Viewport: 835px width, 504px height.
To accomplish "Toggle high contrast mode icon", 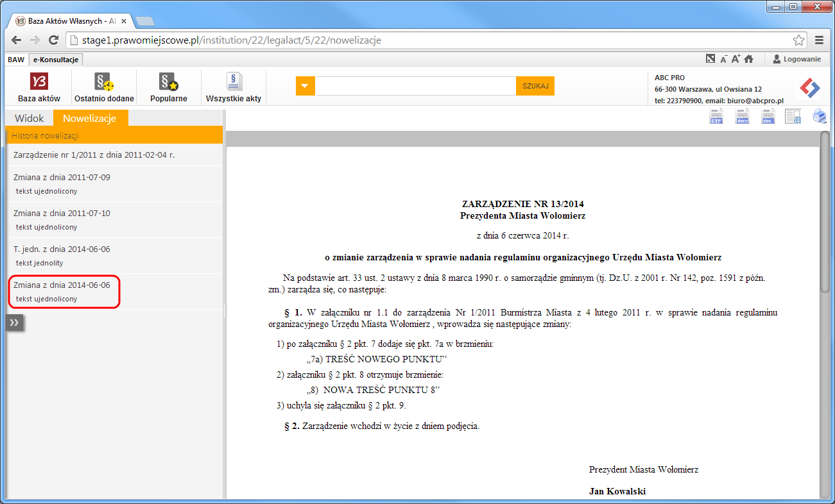I will [x=710, y=58].
